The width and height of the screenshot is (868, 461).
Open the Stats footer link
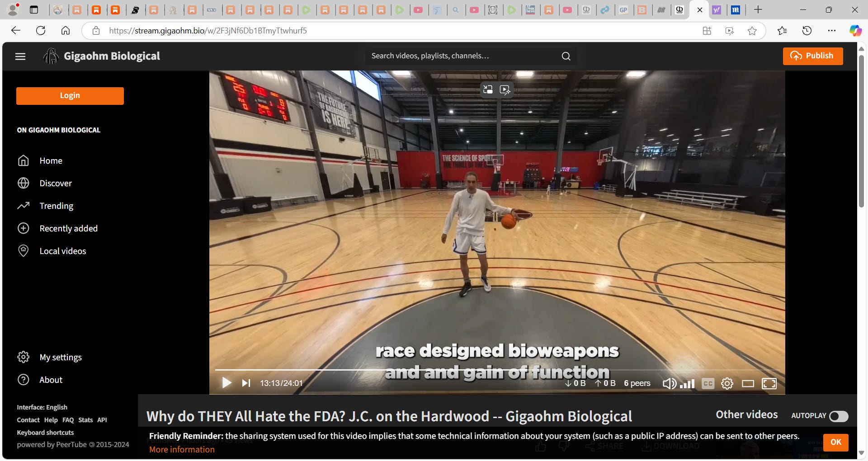pos(85,420)
